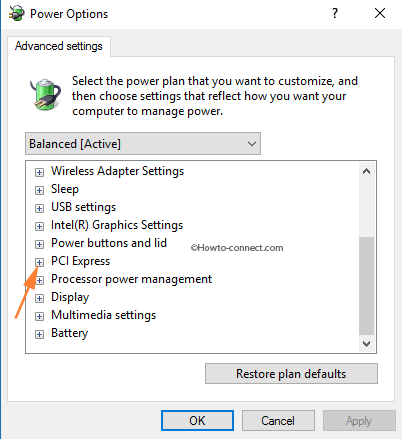The height and width of the screenshot is (439, 402).
Task: Click the scrollbar up arrow
Action: pyautogui.click(x=366, y=171)
